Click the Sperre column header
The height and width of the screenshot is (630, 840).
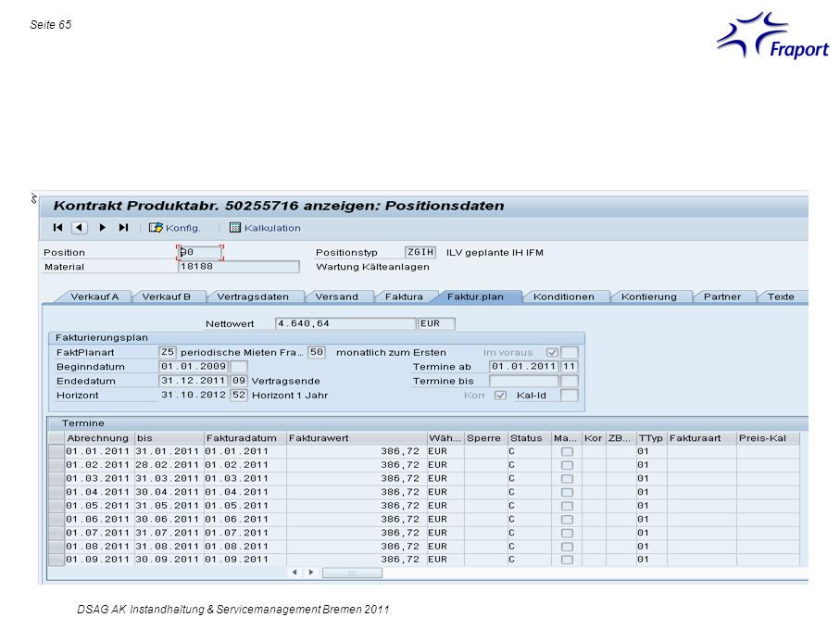[x=485, y=438]
